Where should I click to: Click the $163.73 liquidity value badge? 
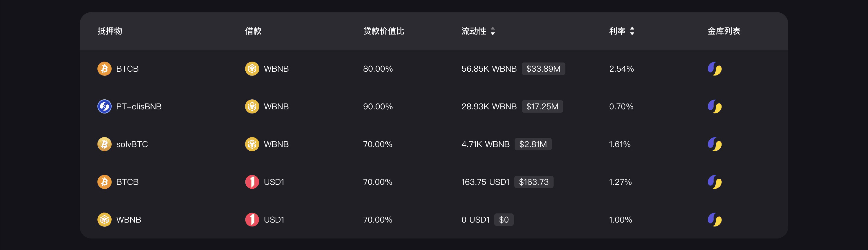534,182
